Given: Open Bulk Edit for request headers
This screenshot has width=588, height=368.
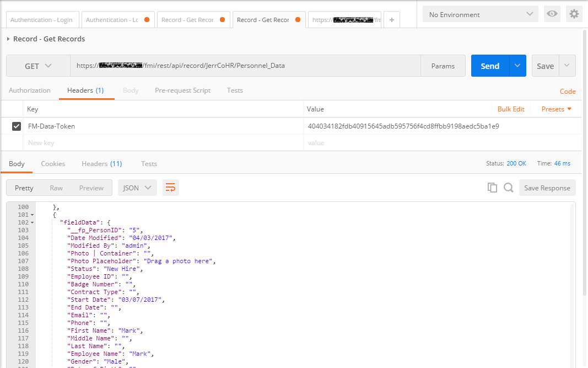Looking at the screenshot, I should pyautogui.click(x=511, y=109).
